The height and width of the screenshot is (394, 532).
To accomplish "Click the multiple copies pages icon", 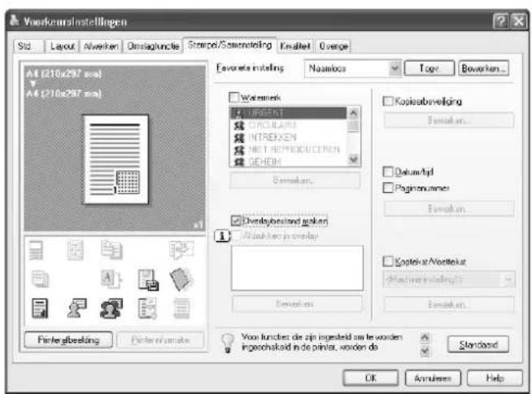I will (111, 250).
